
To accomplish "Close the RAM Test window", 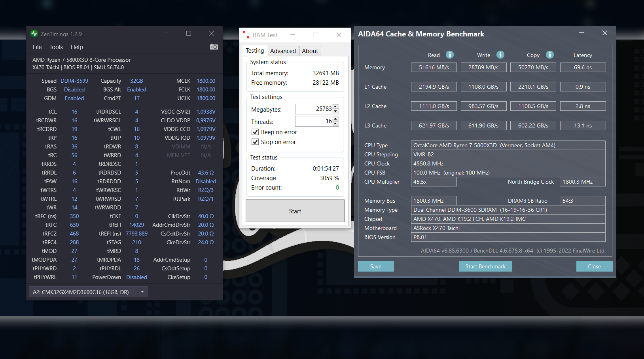I will point(339,35).
